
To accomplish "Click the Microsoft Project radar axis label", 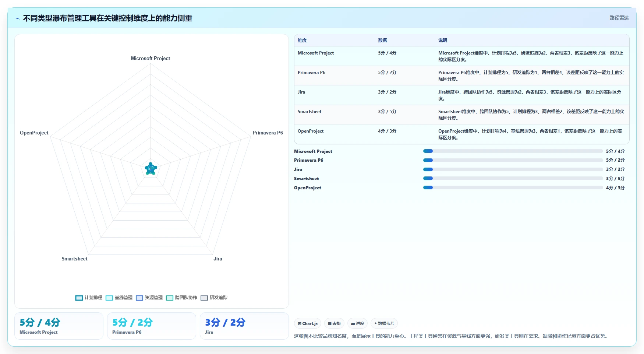I will click(x=151, y=58).
